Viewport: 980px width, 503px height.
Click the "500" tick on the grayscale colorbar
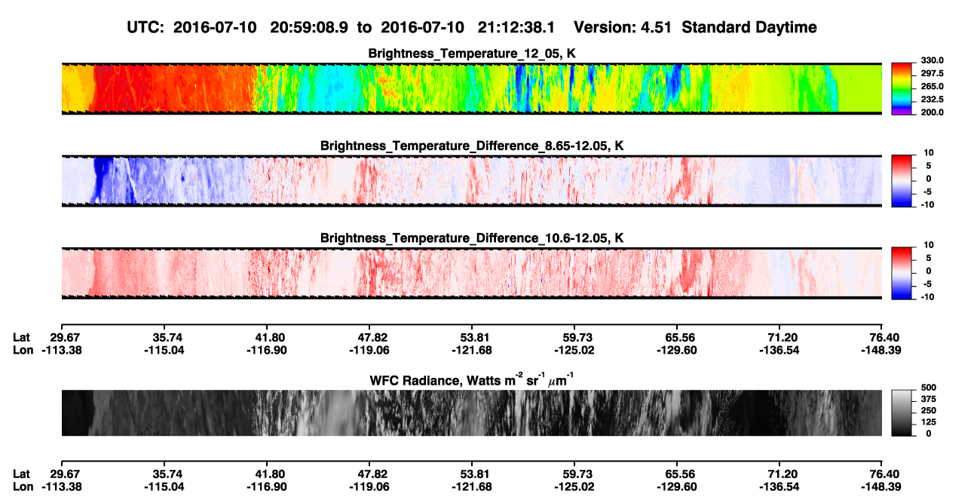[x=927, y=388]
